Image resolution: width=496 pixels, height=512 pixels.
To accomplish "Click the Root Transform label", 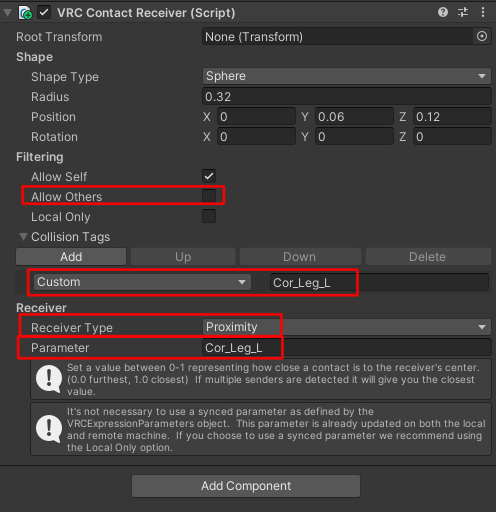I will click(59, 37).
